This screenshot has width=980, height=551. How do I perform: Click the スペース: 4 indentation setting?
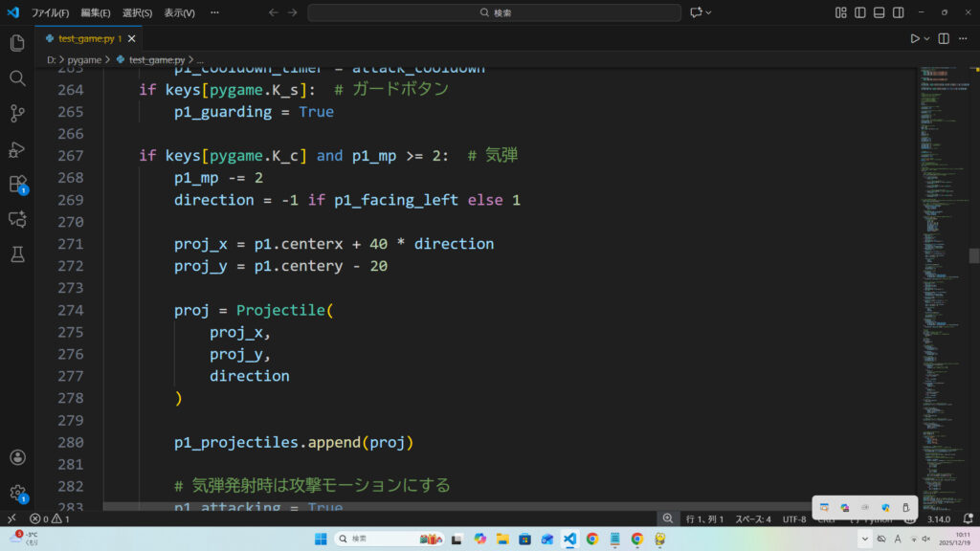pyautogui.click(x=752, y=518)
